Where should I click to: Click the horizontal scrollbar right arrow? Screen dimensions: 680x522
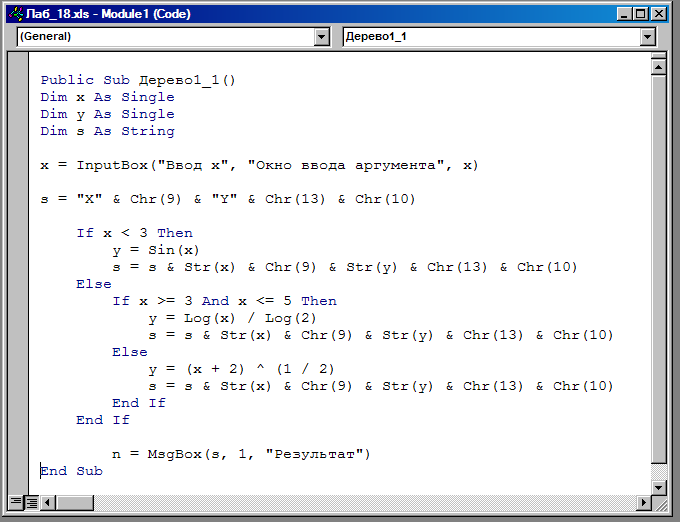point(644,503)
